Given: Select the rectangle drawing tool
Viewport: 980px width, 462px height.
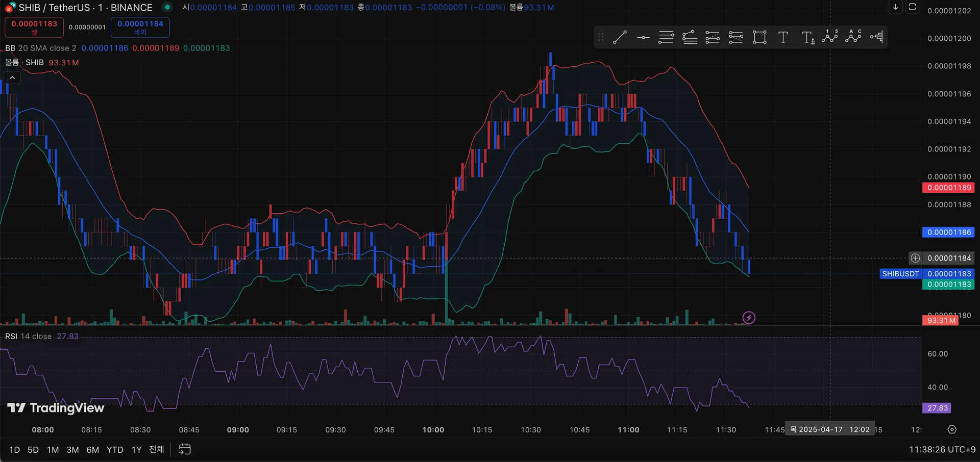Looking at the screenshot, I should 759,37.
